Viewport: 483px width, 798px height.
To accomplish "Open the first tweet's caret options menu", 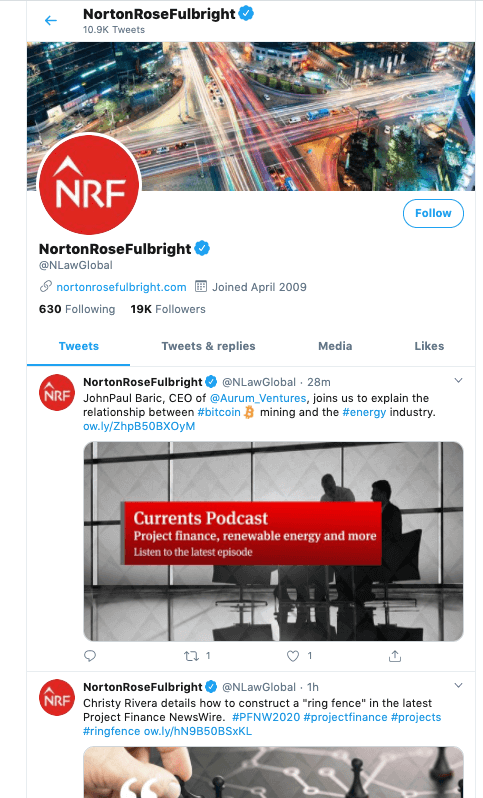I will tap(459, 380).
